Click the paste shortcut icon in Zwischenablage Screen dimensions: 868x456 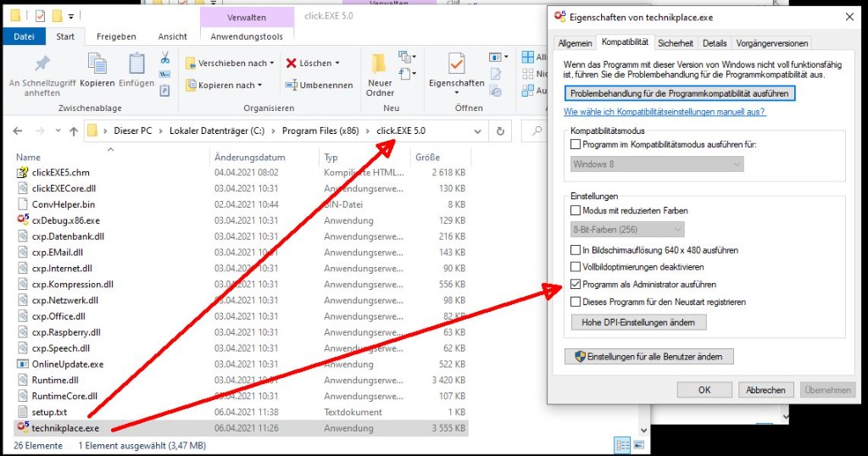(165, 90)
